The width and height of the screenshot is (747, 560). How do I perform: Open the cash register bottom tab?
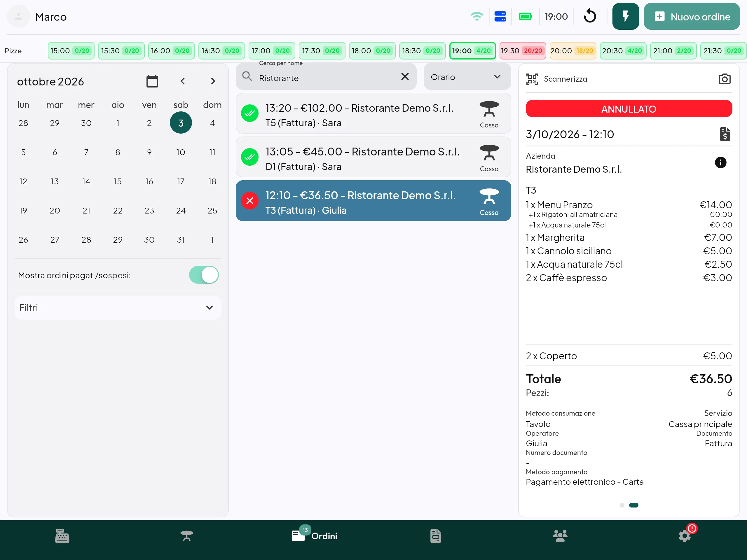[62, 536]
